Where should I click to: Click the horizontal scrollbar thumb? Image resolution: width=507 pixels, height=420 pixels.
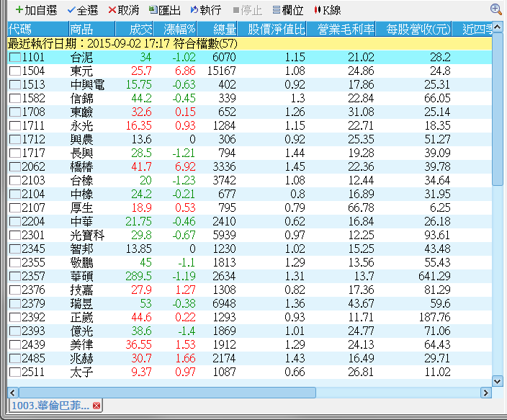click(167, 393)
